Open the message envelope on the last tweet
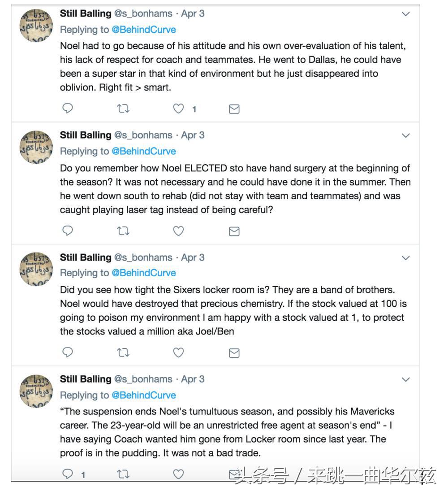Image resolution: width=448 pixels, height=492 pixels. click(x=234, y=473)
